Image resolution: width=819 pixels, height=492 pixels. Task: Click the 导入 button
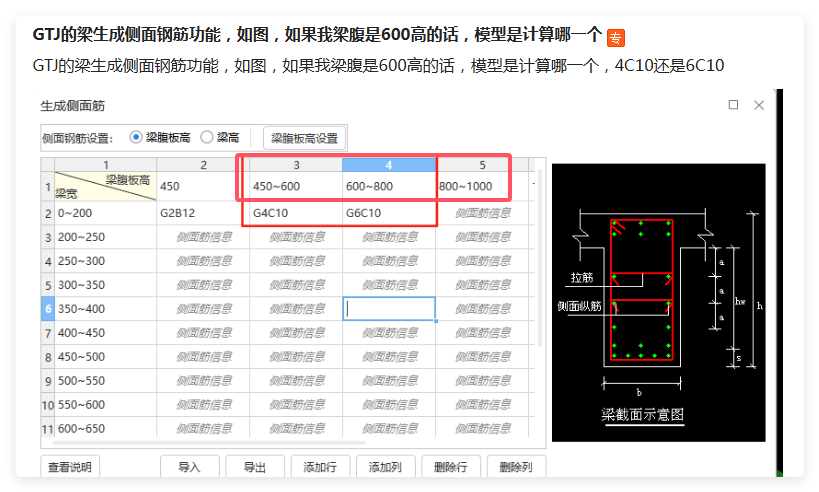(189, 467)
